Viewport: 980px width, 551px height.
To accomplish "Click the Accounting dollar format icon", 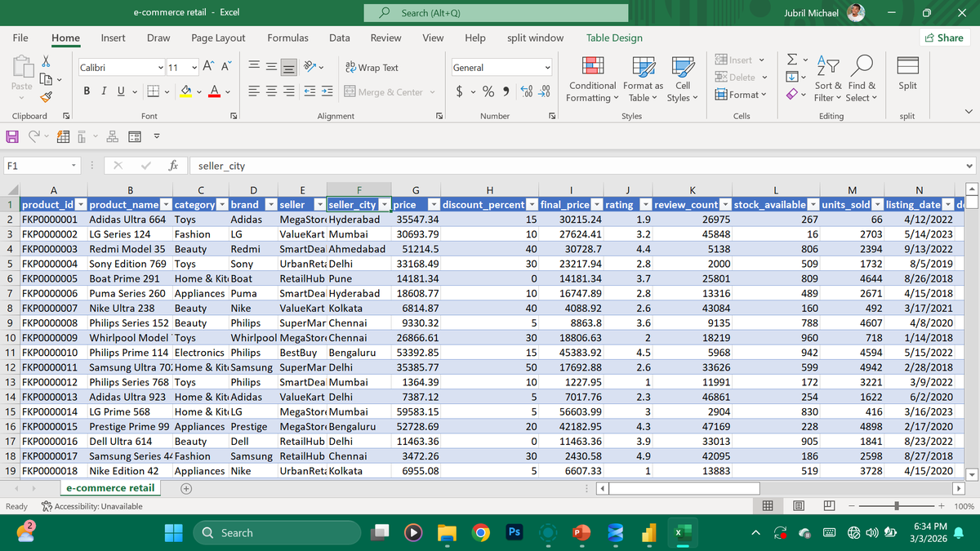I will coord(461,92).
